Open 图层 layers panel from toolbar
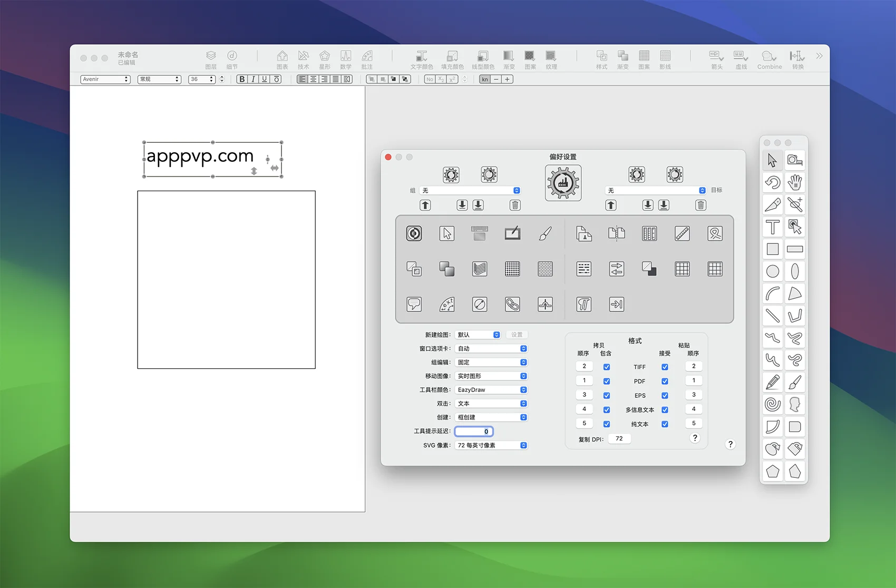 click(211, 60)
